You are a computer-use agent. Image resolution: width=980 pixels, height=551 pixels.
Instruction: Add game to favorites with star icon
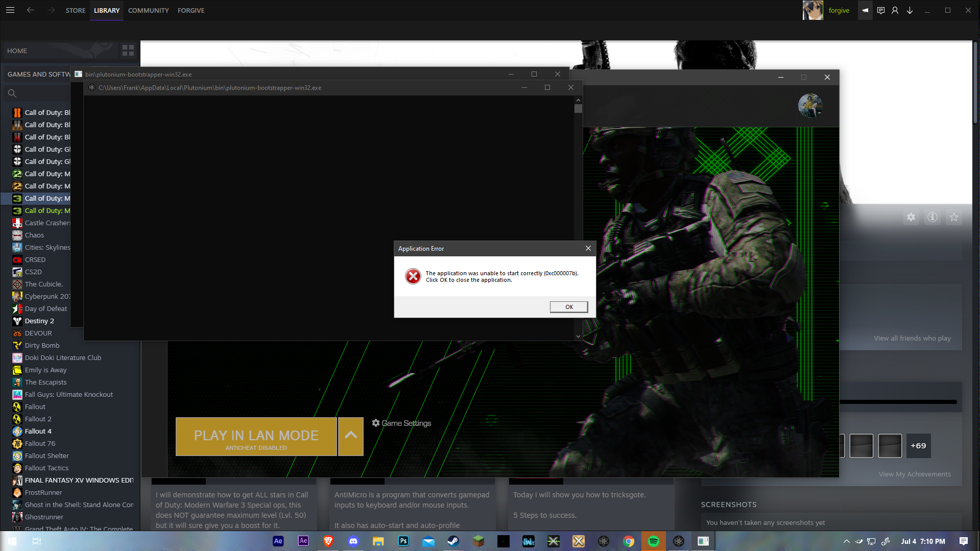pyautogui.click(x=954, y=218)
